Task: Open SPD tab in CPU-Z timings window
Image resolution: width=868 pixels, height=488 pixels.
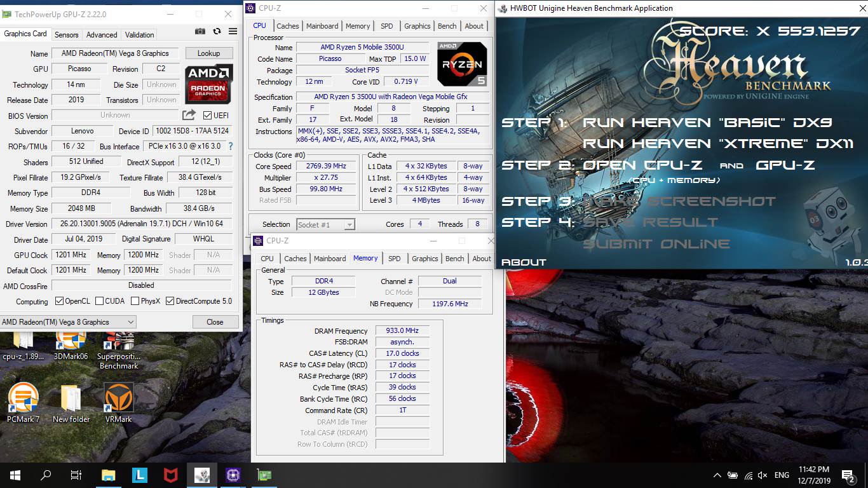Action: (395, 259)
